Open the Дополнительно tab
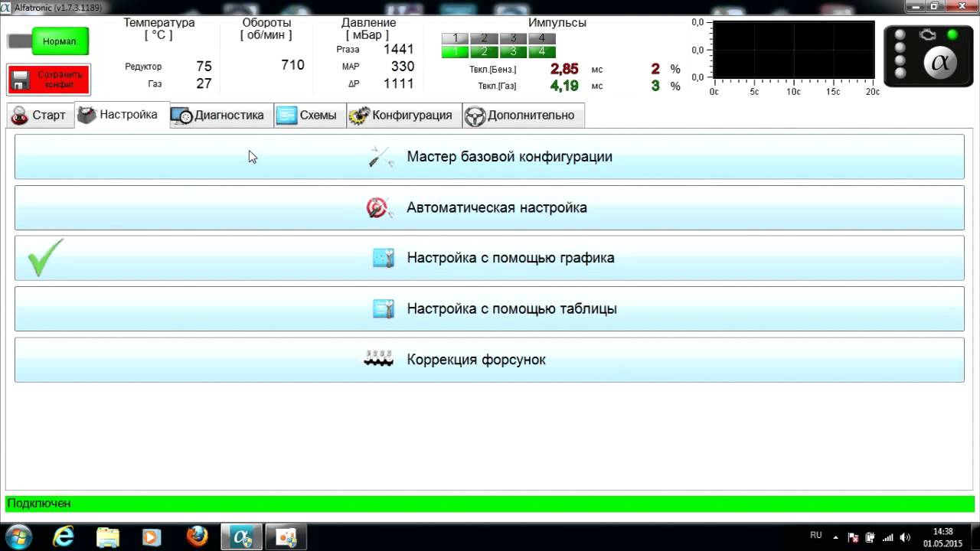Screen dimensions: 980x551 coord(524,116)
